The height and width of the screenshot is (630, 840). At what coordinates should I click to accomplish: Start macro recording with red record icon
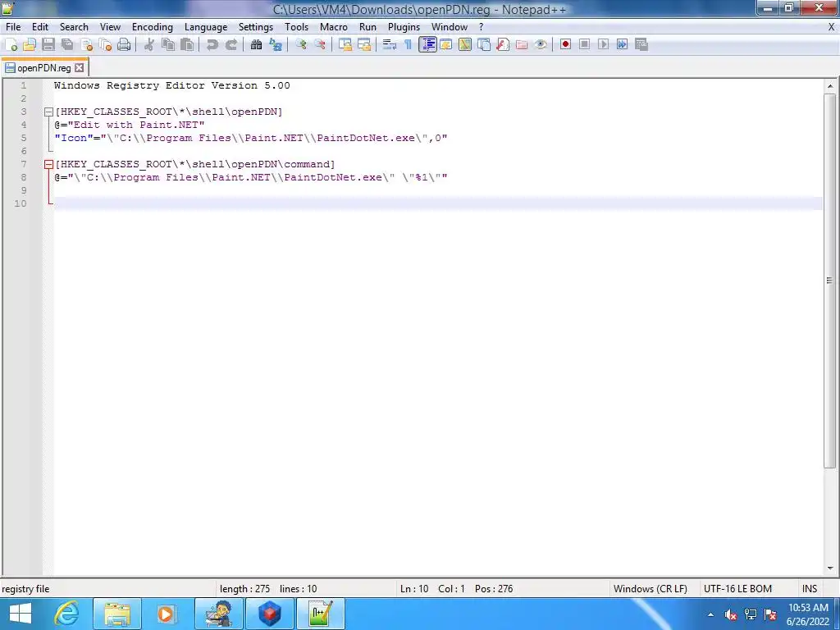pyautogui.click(x=565, y=44)
